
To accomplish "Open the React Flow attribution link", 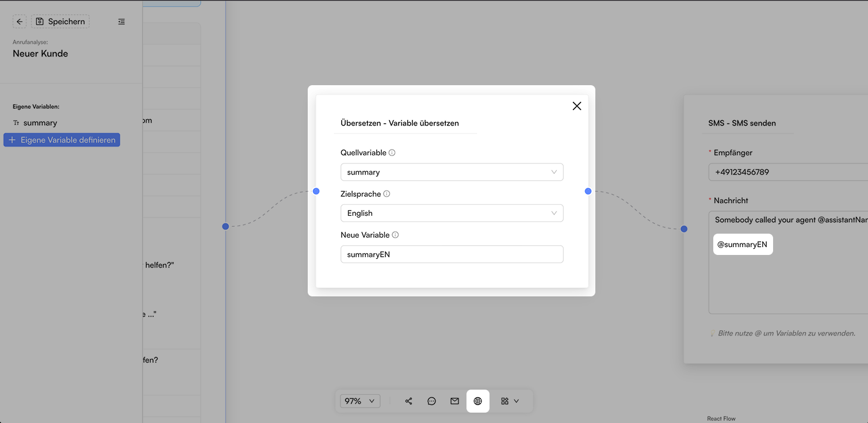I will [721, 418].
